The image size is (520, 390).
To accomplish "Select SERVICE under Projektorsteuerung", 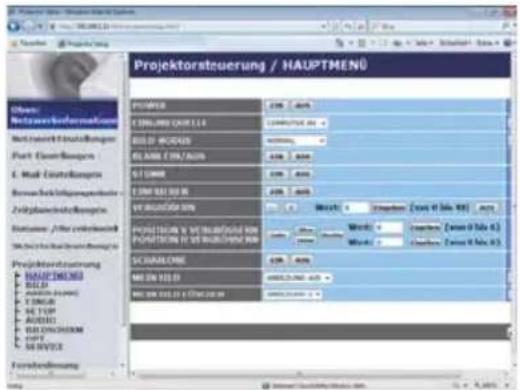I will pos(44,347).
